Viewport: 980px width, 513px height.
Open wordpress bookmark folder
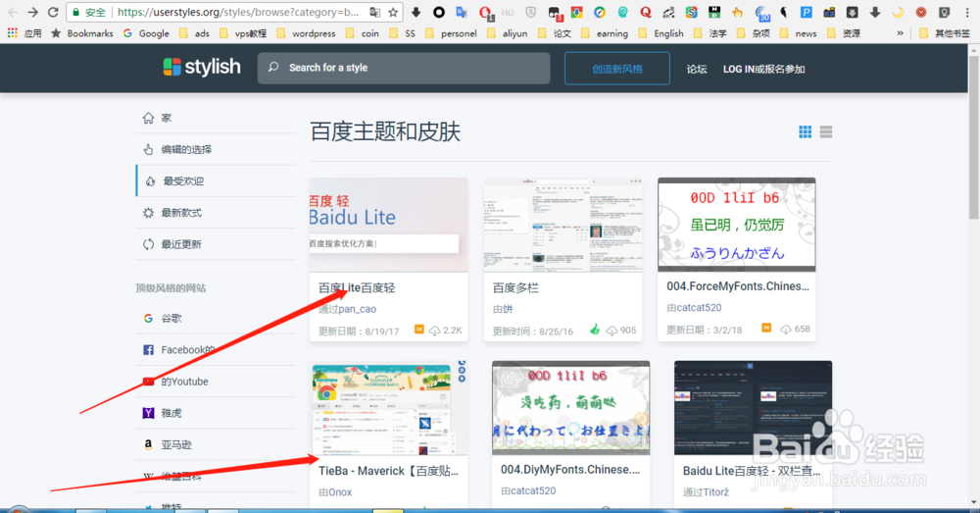click(306, 33)
